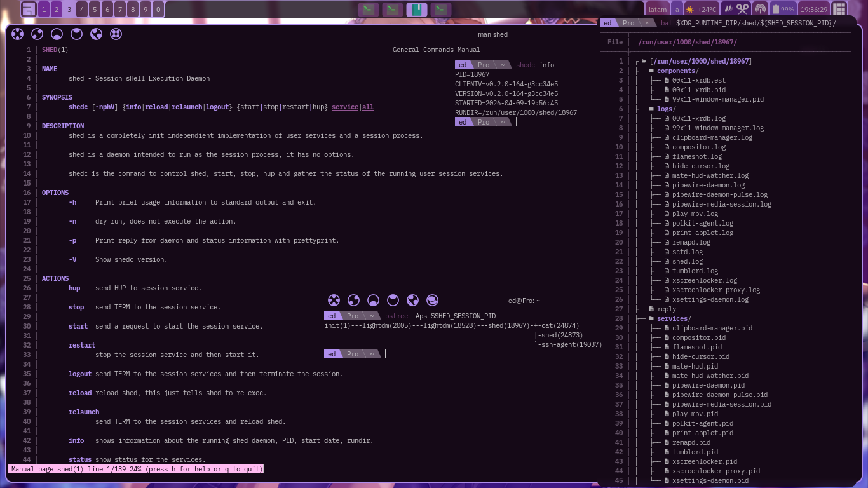Click the 'General Commands Manual' header text
The height and width of the screenshot is (488, 868).
pyautogui.click(x=437, y=50)
